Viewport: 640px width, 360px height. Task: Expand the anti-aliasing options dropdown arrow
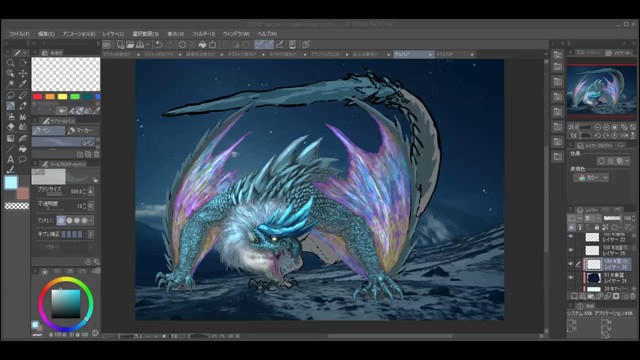click(x=91, y=220)
